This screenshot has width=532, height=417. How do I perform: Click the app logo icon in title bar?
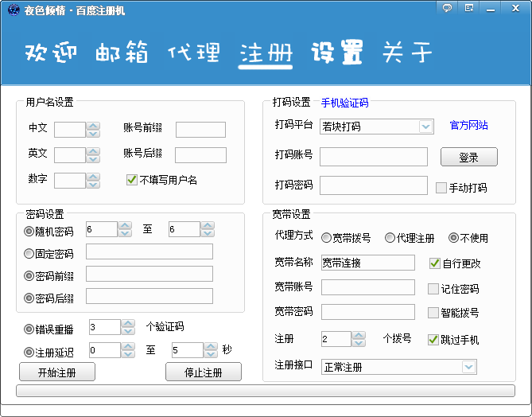tap(14, 10)
